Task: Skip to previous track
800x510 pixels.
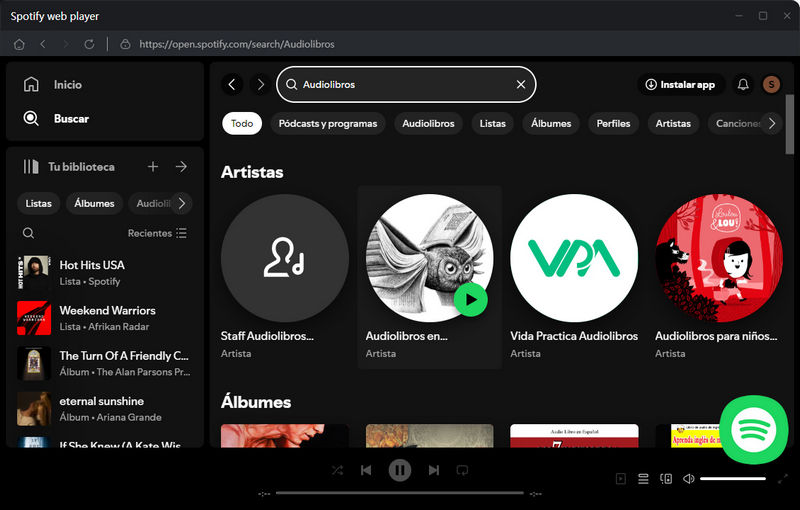Action: [x=366, y=470]
